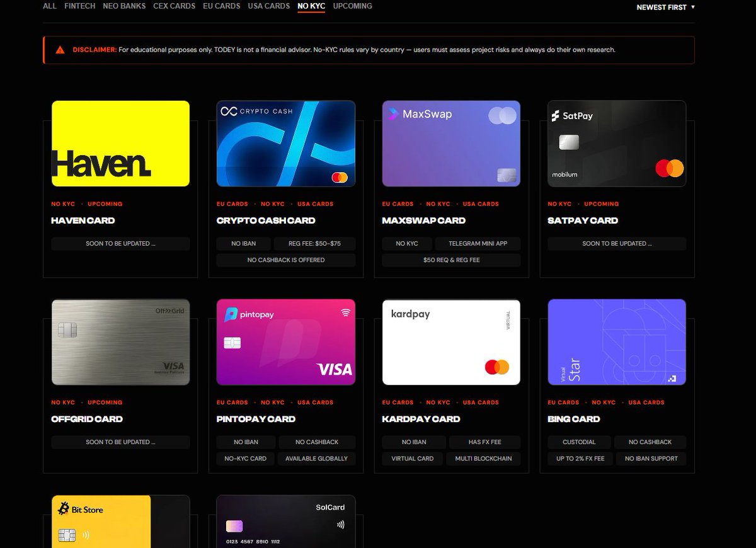Image resolution: width=756 pixels, height=548 pixels.
Task: Open the black SatPay card image
Action: [x=617, y=144]
